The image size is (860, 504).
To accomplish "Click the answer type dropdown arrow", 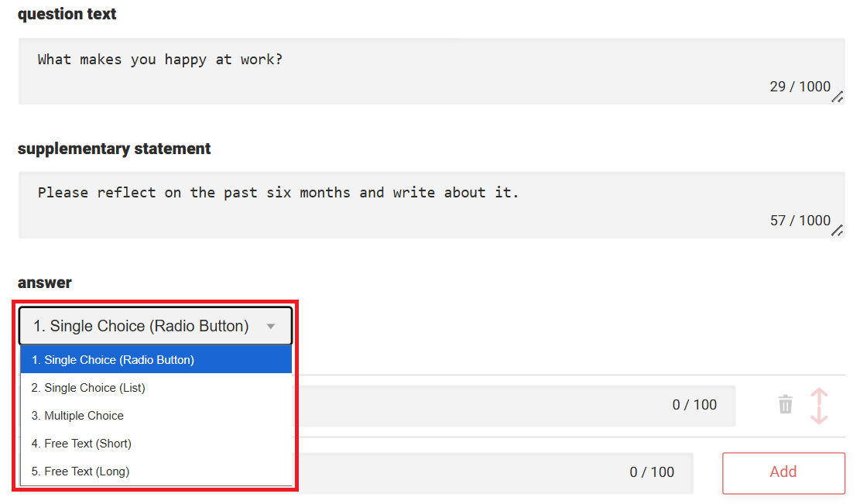I will tap(270, 327).
